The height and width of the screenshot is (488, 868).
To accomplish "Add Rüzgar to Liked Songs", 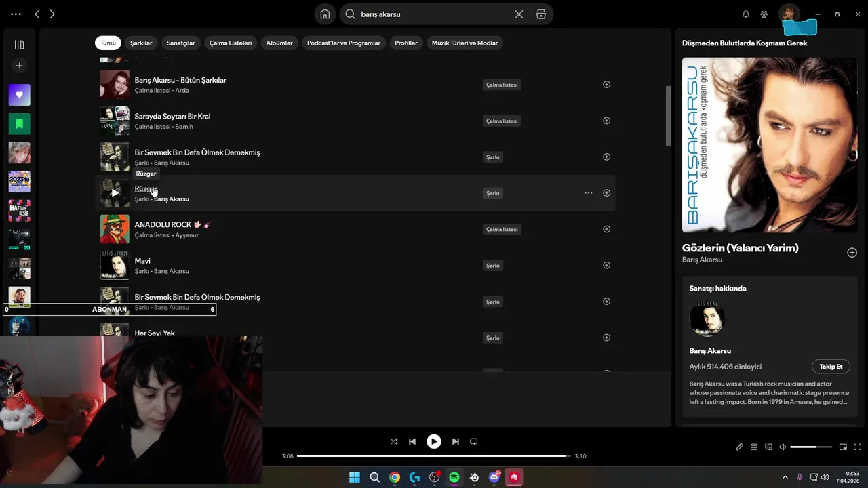I will (607, 193).
